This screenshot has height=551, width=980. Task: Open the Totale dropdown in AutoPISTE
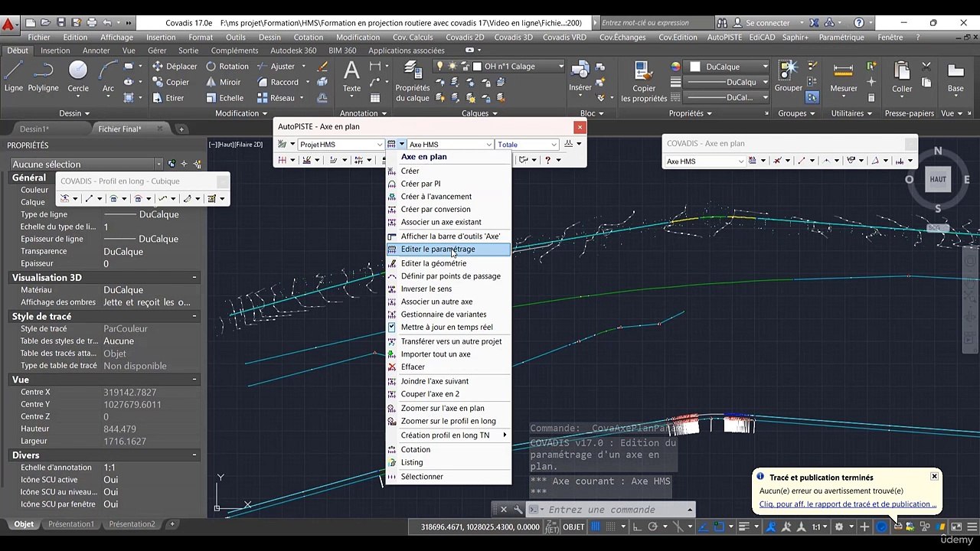(x=527, y=145)
